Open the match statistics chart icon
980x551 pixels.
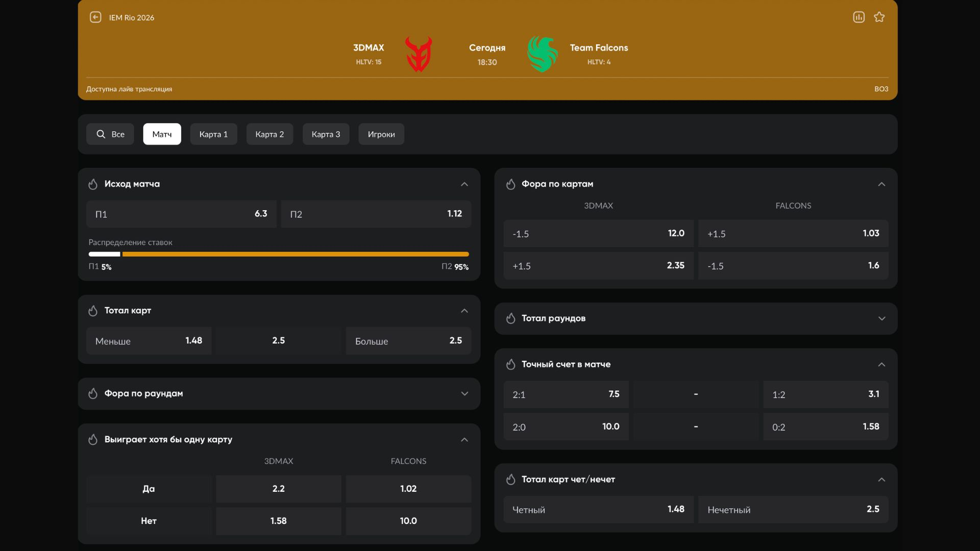pyautogui.click(x=859, y=17)
